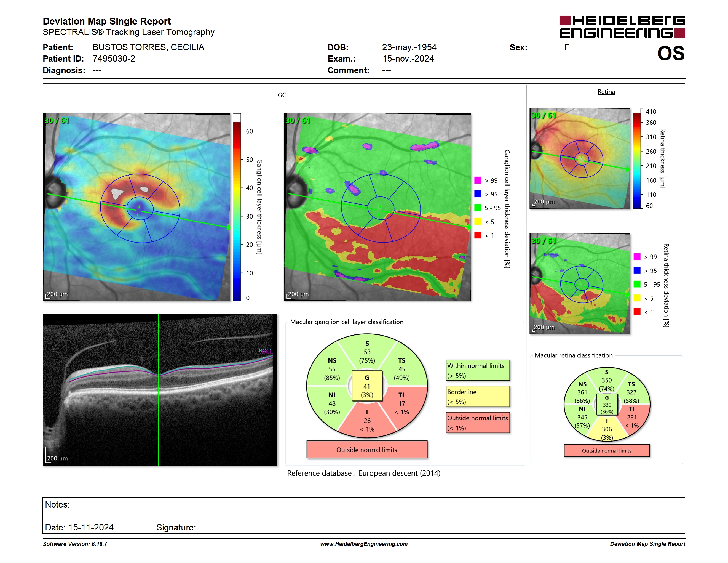728x563 pixels.
Task: Click the I sector 26 in GCL chart
Action: click(367, 421)
